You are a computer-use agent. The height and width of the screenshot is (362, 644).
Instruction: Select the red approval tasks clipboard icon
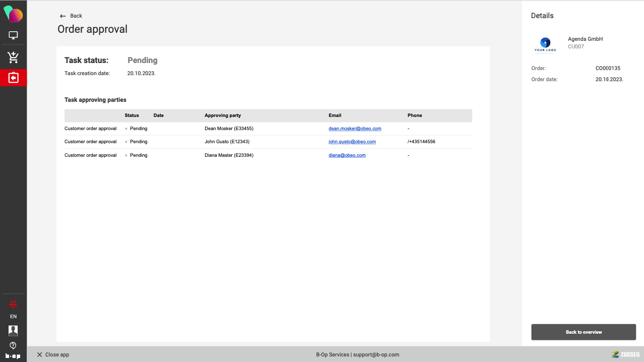pos(13,78)
